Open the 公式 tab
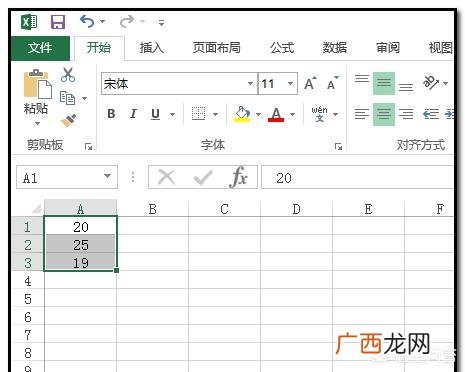 point(282,48)
